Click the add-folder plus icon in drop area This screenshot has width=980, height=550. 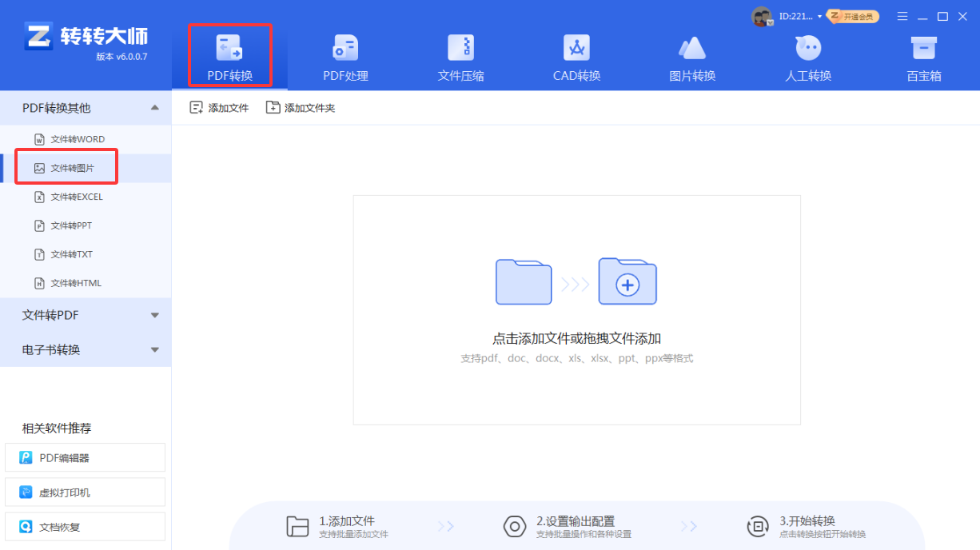pos(627,281)
